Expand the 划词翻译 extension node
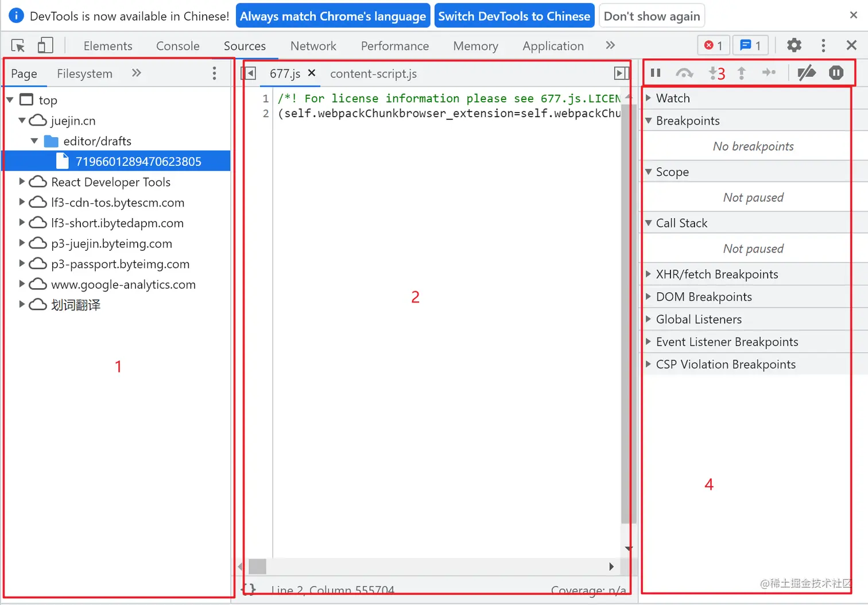 coord(22,304)
